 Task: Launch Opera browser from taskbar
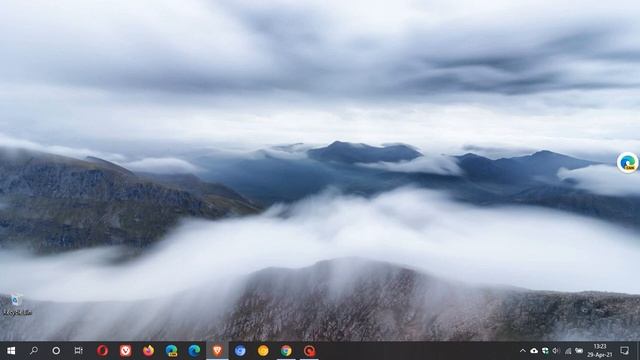[102, 351]
